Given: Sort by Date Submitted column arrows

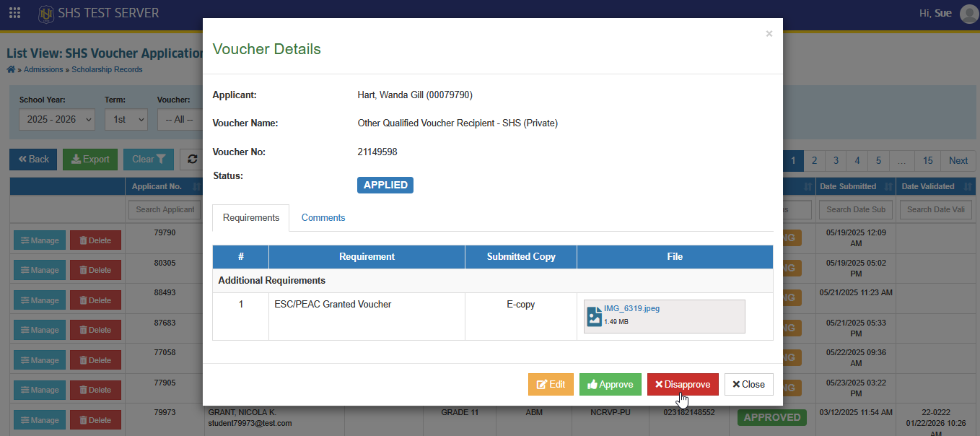Looking at the screenshot, I should click(888, 187).
